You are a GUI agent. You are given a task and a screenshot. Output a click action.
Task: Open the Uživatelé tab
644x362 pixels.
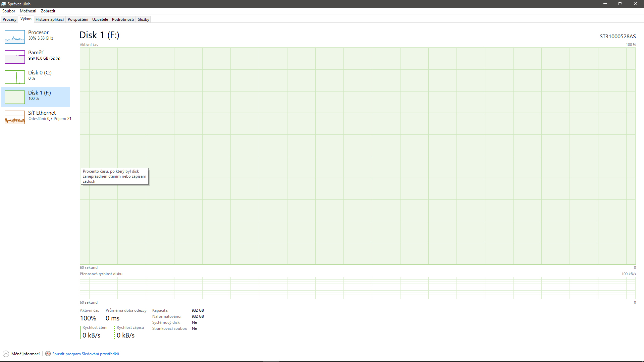click(x=100, y=19)
